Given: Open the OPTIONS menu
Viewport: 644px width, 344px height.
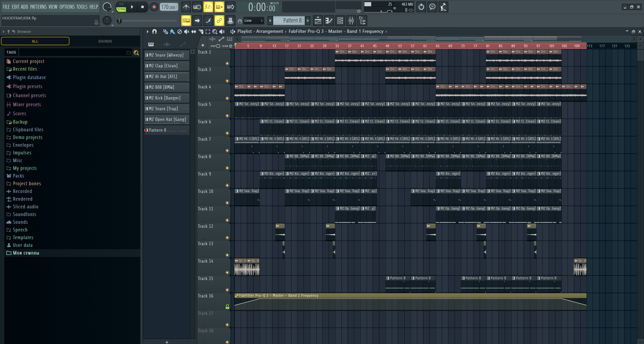Looking at the screenshot, I should (x=67, y=7).
